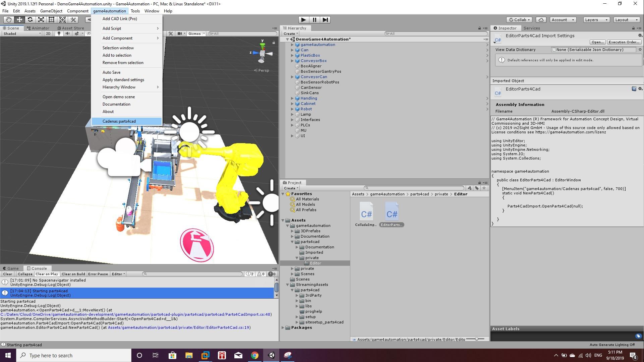This screenshot has width=644, height=362.
Task: Open the Window menu
Action: pyautogui.click(x=152, y=11)
